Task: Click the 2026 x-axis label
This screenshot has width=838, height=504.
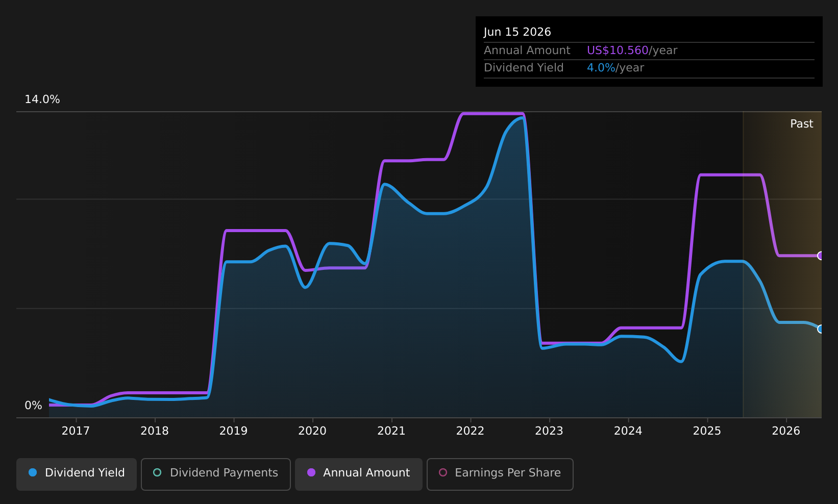Action: pyautogui.click(x=786, y=431)
